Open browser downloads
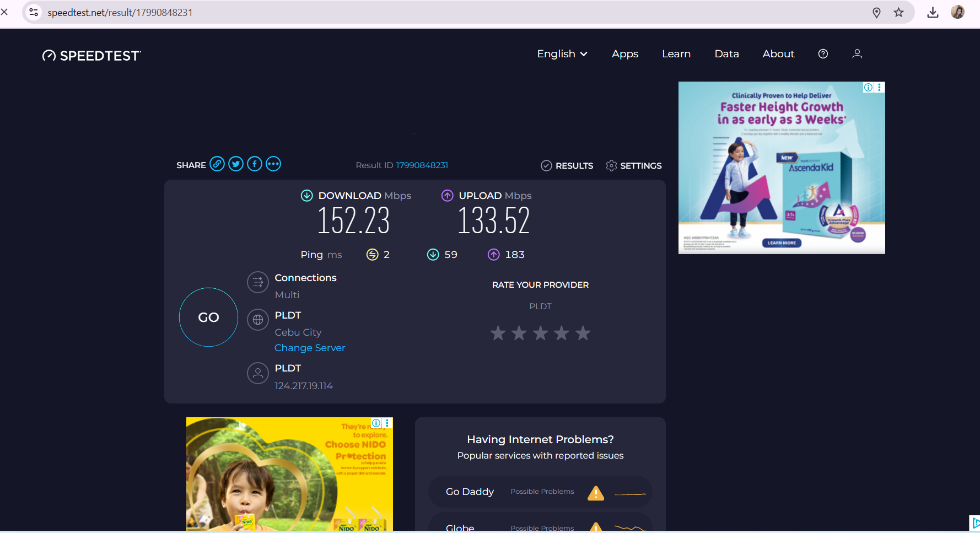Image resolution: width=980 pixels, height=533 pixels. 933,13
